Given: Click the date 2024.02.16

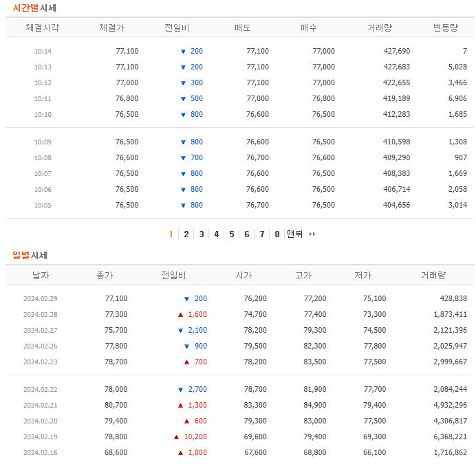Looking at the screenshot, I should click(x=41, y=452).
